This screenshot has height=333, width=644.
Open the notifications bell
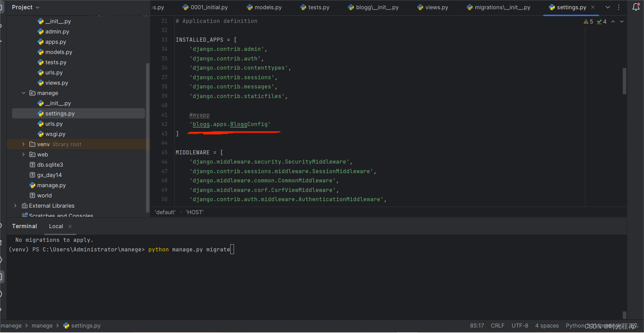tap(636, 7)
